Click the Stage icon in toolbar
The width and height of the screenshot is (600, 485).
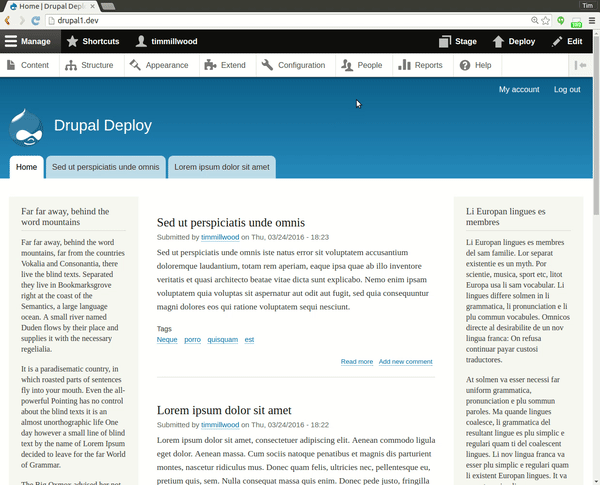445,41
